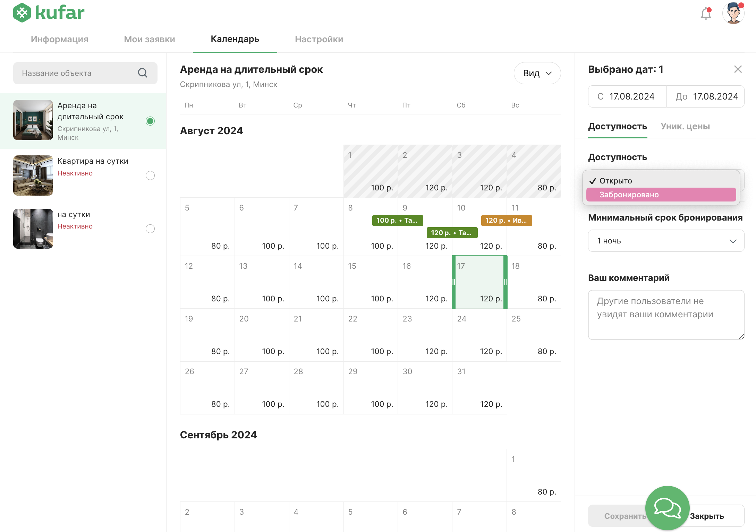Expand the minimum booking term '1 ночь' dropdown

click(666, 241)
